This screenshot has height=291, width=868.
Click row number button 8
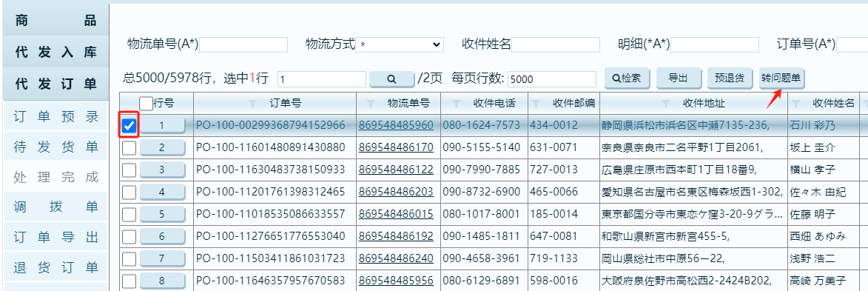[x=162, y=281]
